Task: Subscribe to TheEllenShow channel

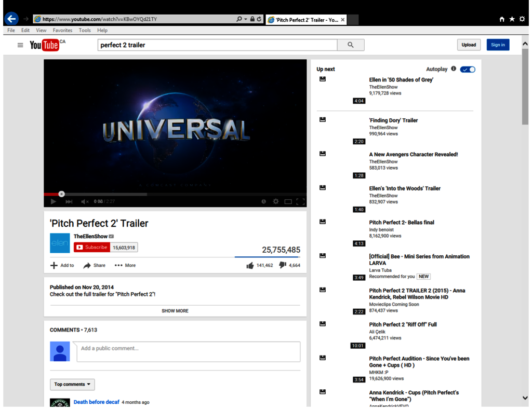Action: point(91,248)
